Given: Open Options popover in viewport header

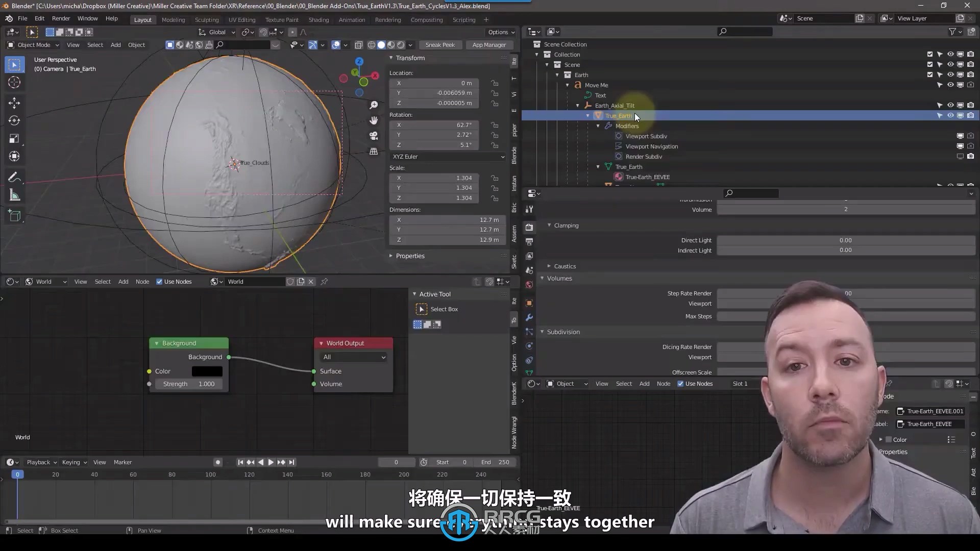Looking at the screenshot, I should coord(501,32).
